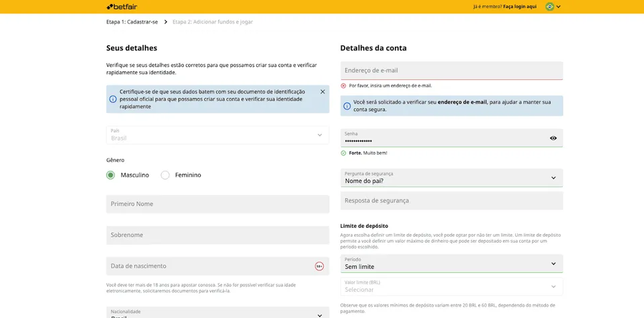644x318 pixels.
Task: Select 'Etapa 1: Cadastrar-se' step
Action: [132, 22]
